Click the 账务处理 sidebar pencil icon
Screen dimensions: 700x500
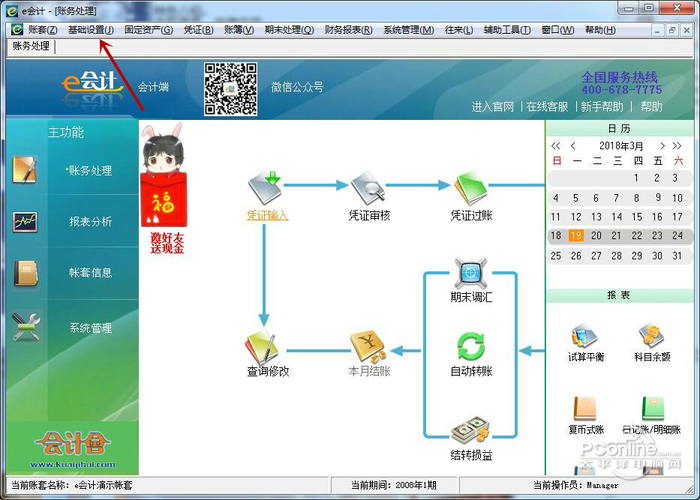25,170
